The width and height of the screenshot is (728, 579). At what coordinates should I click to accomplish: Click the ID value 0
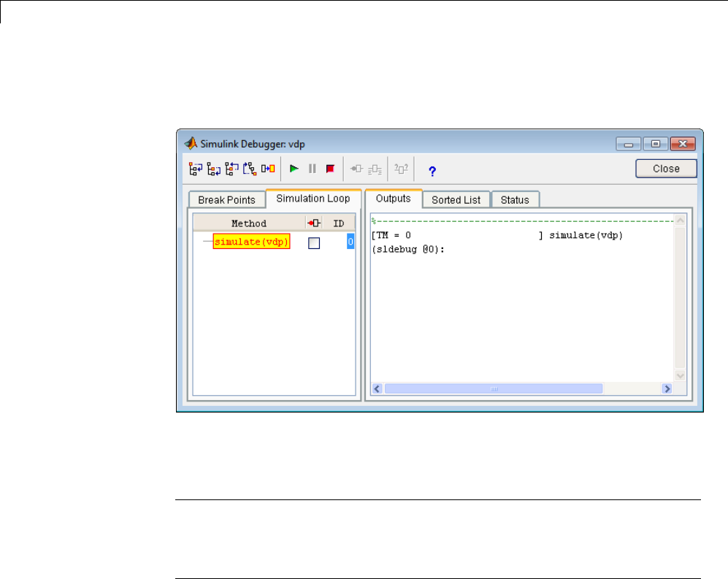tap(350, 242)
